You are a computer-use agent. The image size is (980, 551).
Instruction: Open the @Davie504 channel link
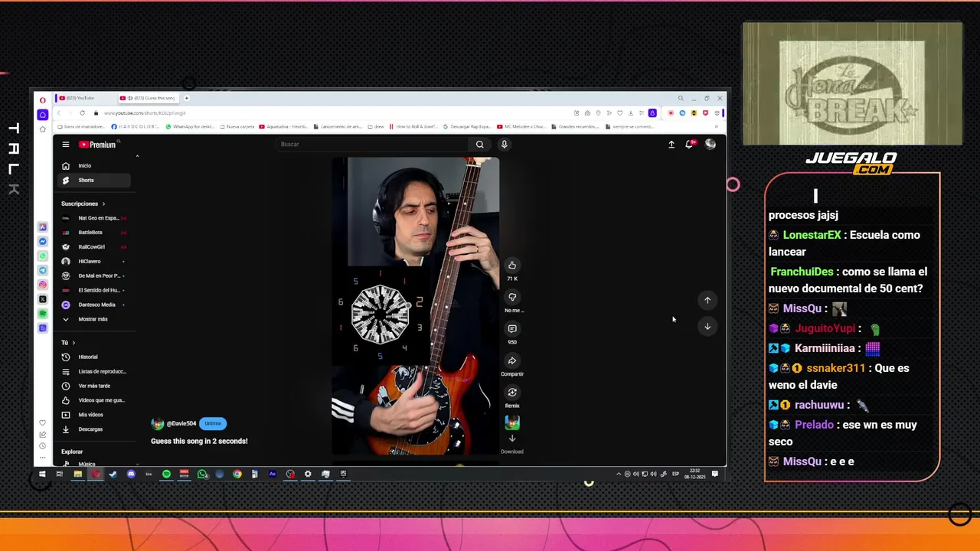pos(181,423)
